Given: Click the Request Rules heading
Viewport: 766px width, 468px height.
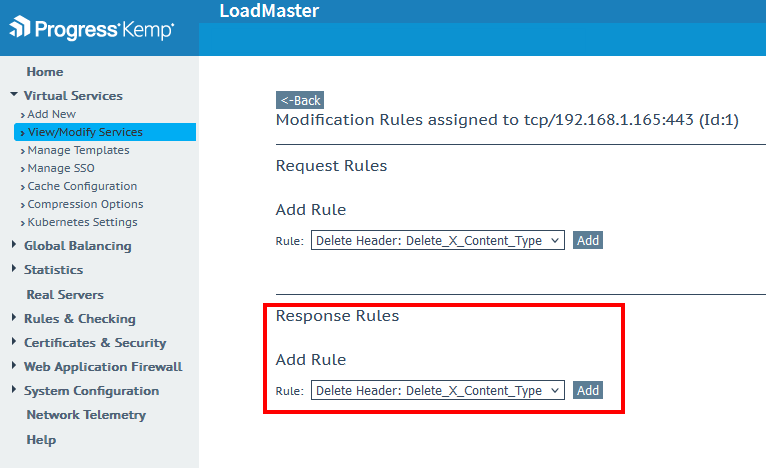Looking at the screenshot, I should [x=331, y=166].
